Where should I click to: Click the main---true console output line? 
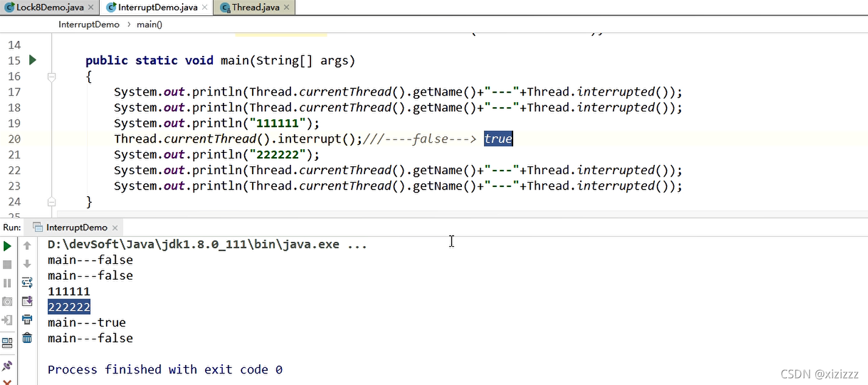87,322
